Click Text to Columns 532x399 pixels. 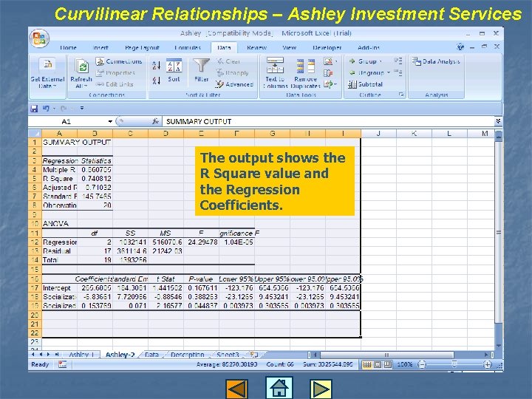coord(275,72)
